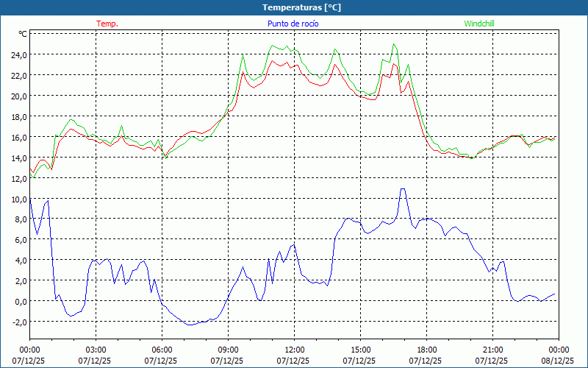Click the °C unit label on the y-axis
This screenshot has height=368, width=588.
point(23,34)
